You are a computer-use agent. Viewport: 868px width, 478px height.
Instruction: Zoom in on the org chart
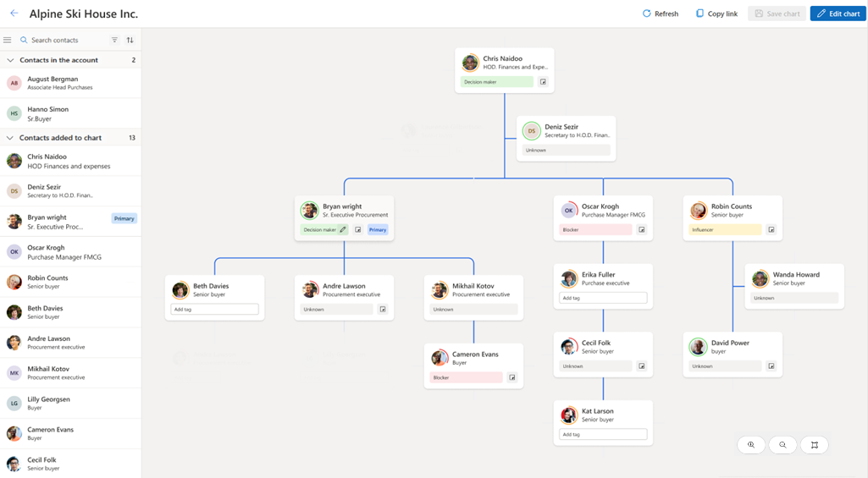coord(751,445)
